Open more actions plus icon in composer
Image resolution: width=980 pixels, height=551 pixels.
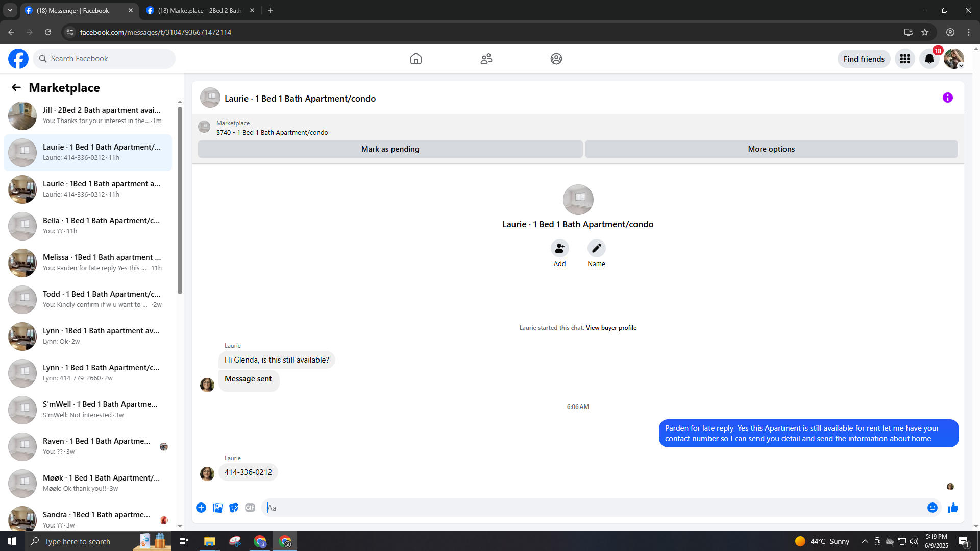click(201, 508)
